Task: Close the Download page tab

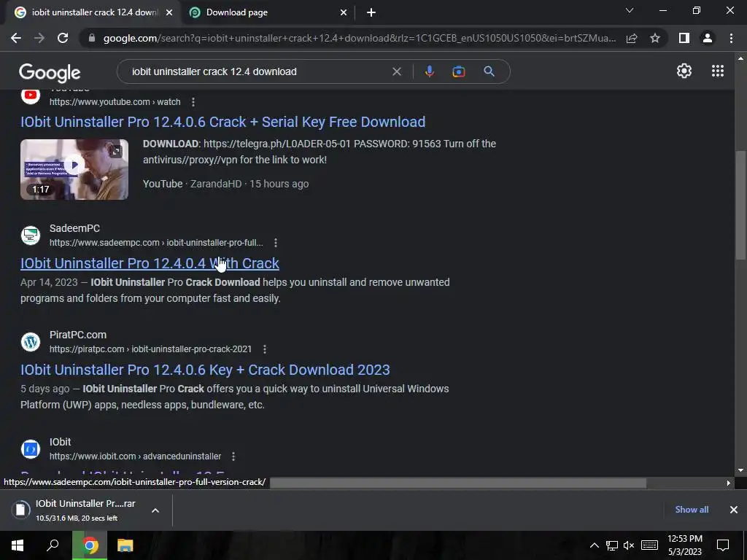Action: coord(344,13)
